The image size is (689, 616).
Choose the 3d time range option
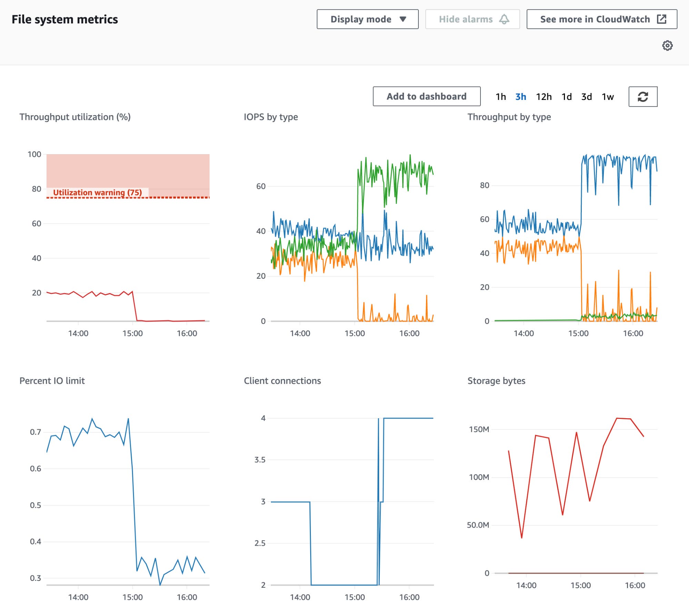coord(587,97)
